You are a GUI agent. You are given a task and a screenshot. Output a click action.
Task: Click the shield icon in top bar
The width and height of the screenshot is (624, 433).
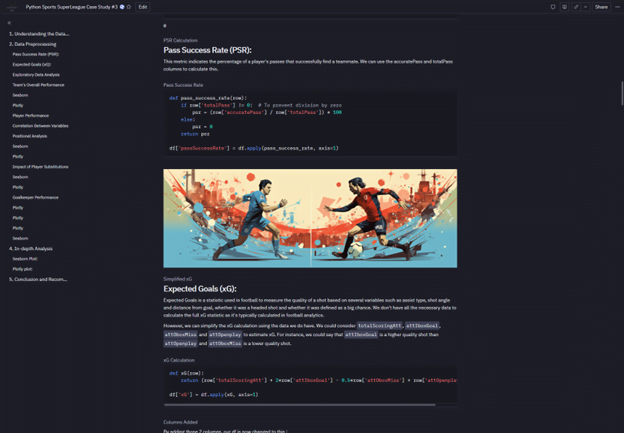click(x=553, y=7)
